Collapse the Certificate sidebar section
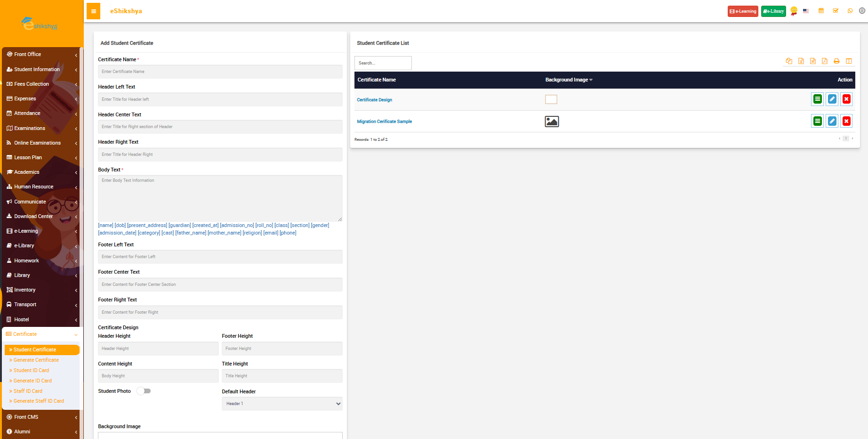The height and width of the screenshot is (439, 868). pos(41,334)
